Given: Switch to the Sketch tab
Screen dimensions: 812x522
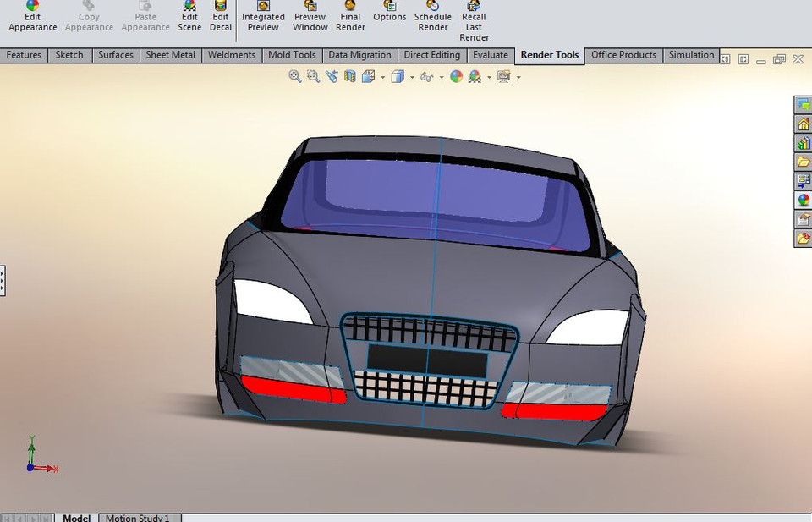Looking at the screenshot, I should (x=69, y=55).
